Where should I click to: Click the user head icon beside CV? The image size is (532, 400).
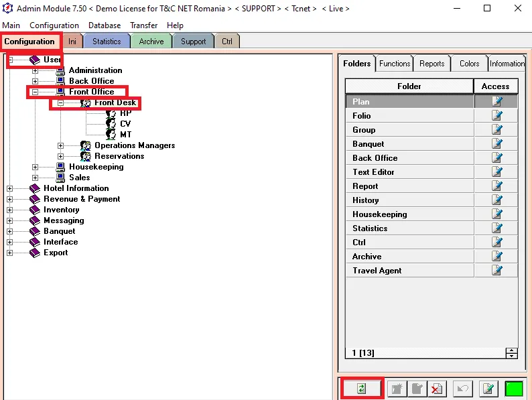(111, 124)
